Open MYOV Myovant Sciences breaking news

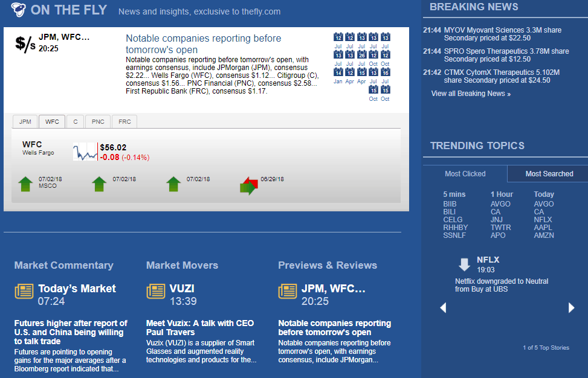coord(503,34)
